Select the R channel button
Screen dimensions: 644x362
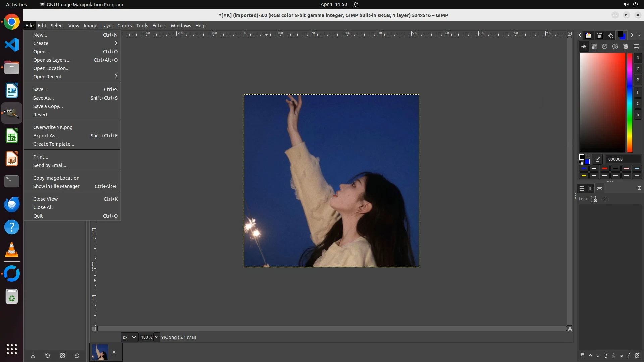tap(638, 58)
